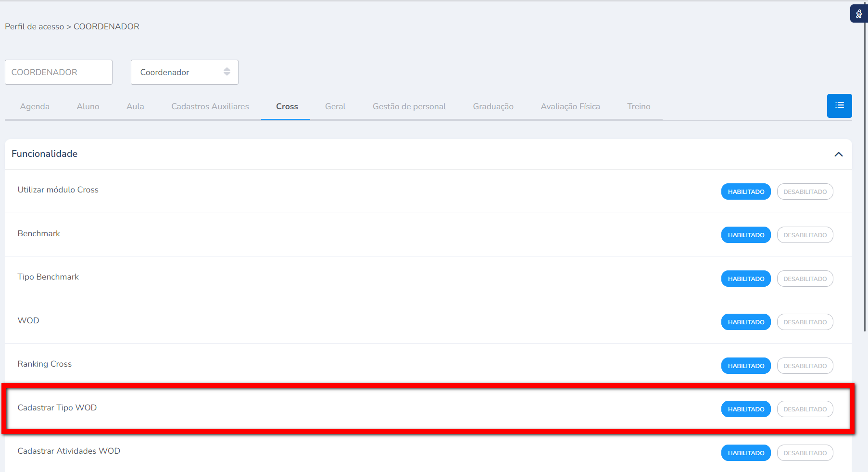Image resolution: width=868 pixels, height=472 pixels.
Task: Click the blue list view icon button
Action: coord(839,106)
